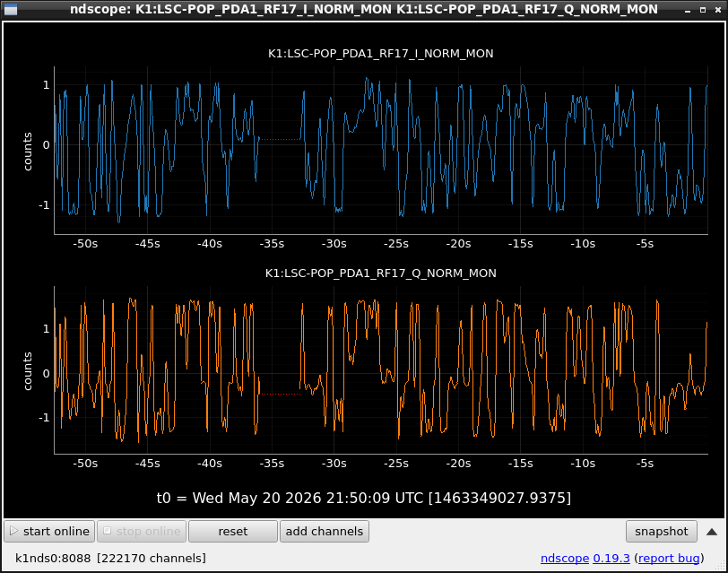Click the start online button
Screen dimensions: 728x573
click(x=49, y=531)
